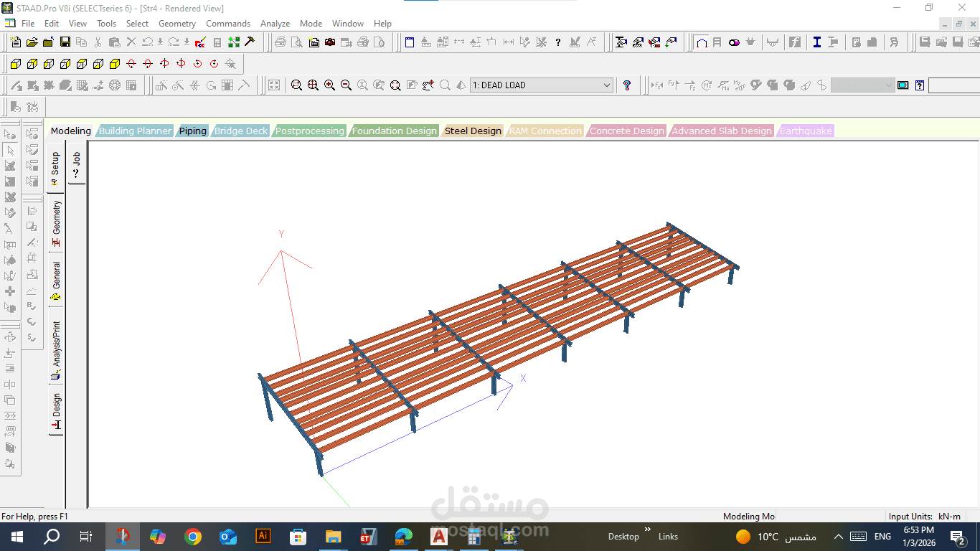Open the Commands menu

[x=228, y=24]
